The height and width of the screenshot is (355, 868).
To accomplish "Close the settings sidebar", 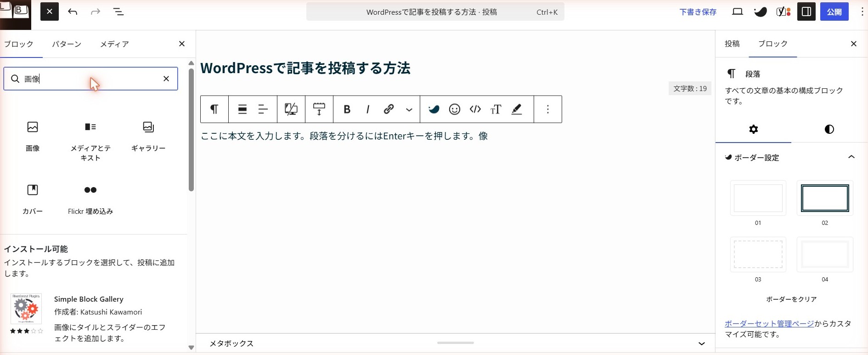I will [854, 44].
